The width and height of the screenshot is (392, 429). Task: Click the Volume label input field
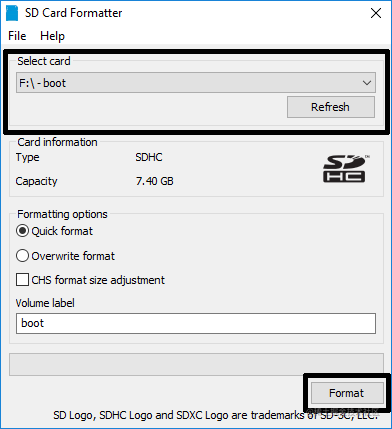(196, 323)
